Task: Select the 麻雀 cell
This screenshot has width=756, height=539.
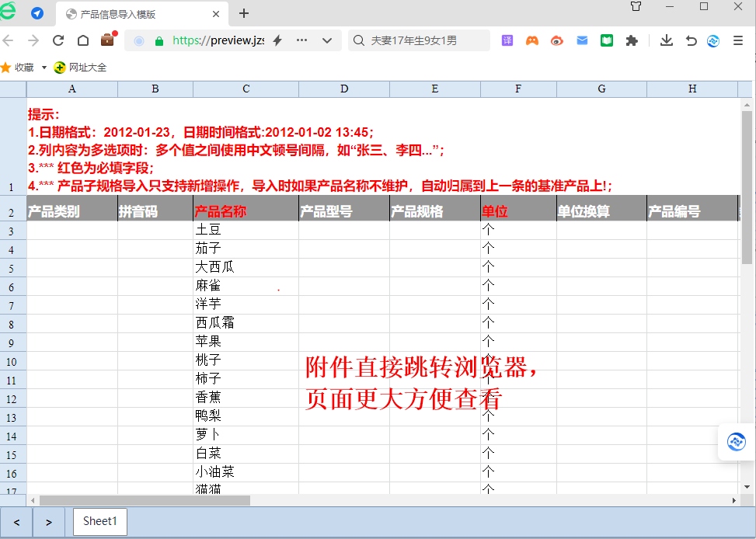Action: tap(246, 287)
